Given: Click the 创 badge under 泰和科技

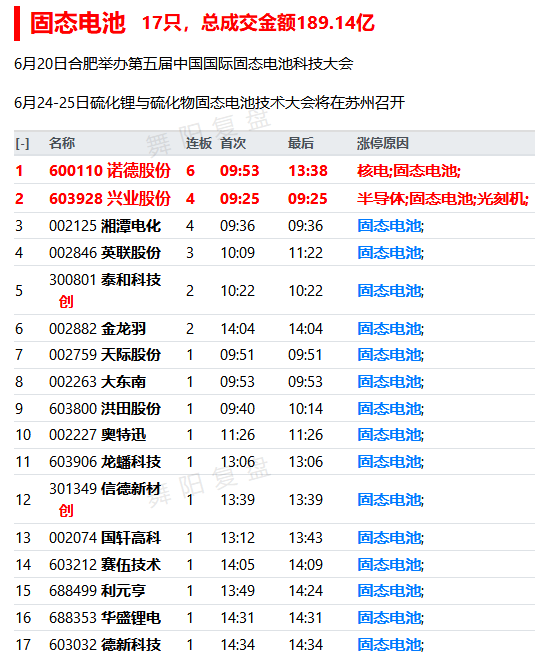Looking at the screenshot, I should pos(66,301).
